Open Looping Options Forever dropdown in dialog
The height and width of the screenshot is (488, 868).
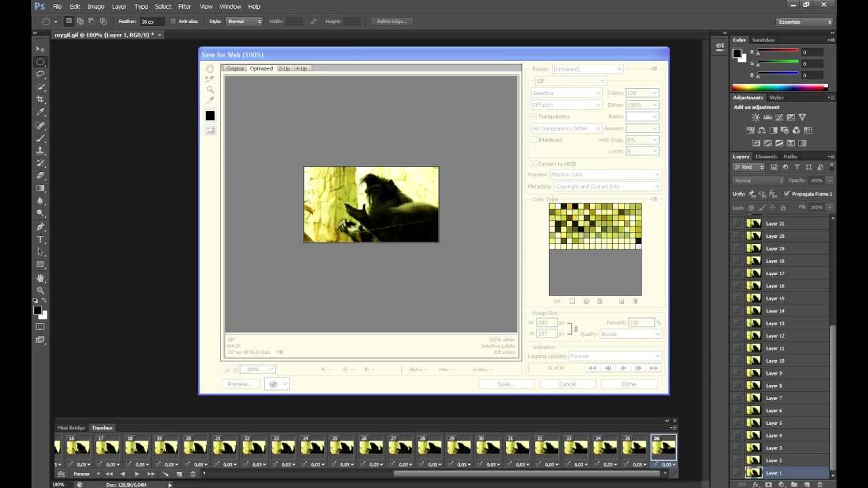tap(614, 356)
